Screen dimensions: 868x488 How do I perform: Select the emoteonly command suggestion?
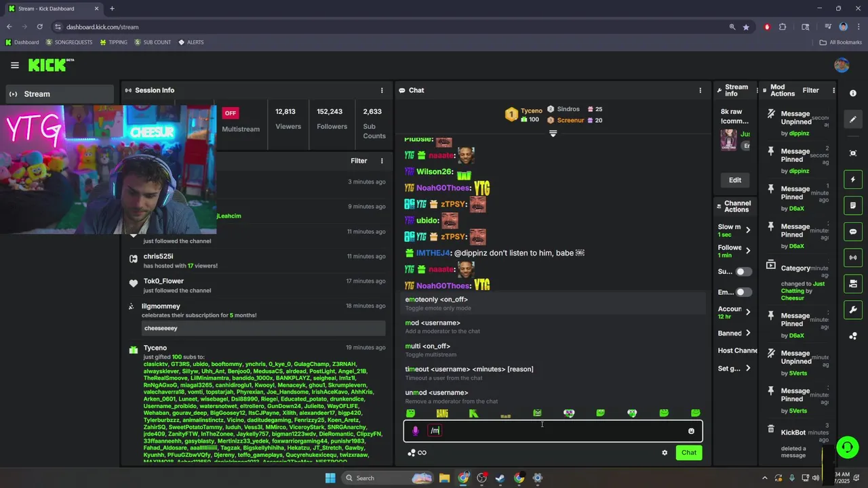(554, 303)
